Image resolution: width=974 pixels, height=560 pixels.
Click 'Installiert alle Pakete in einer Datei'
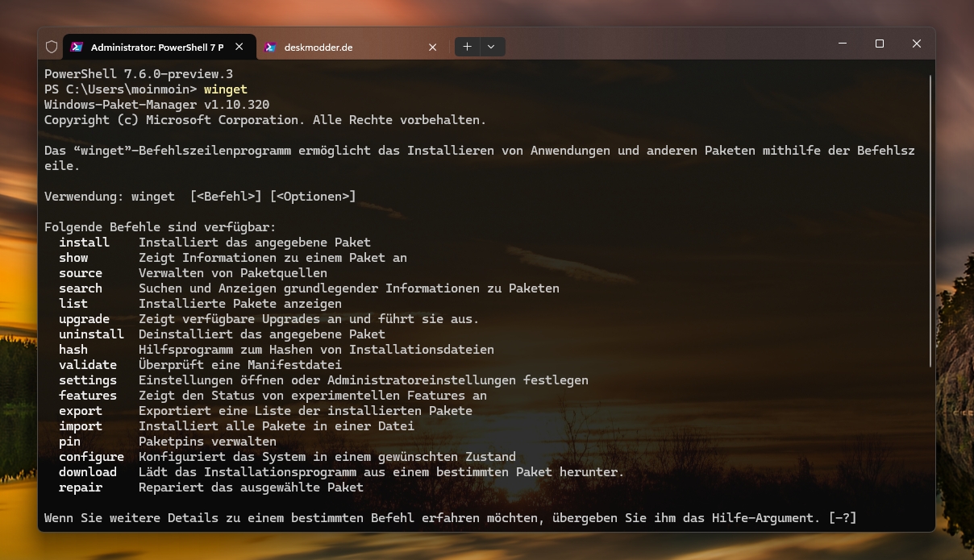(277, 426)
